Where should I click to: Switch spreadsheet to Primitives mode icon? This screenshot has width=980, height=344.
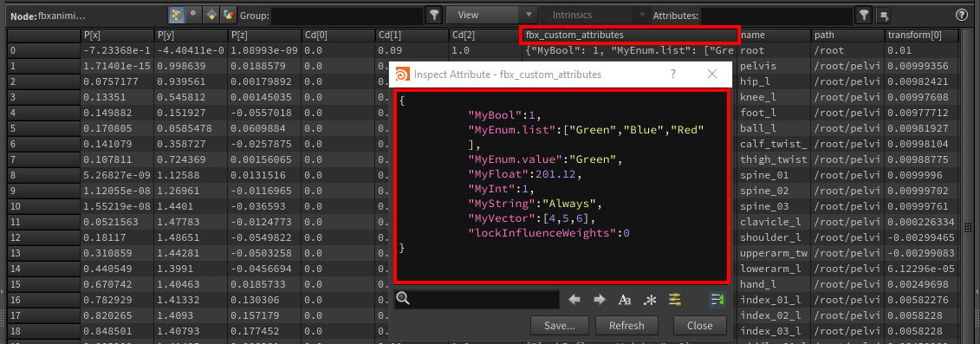[211, 15]
